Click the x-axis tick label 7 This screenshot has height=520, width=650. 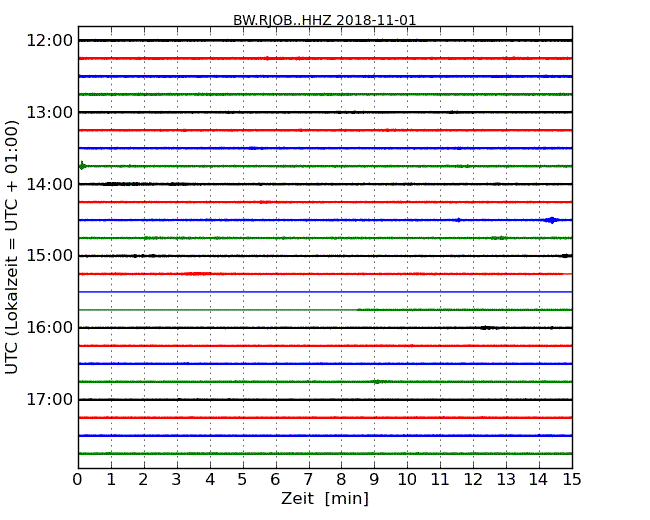tap(308, 480)
